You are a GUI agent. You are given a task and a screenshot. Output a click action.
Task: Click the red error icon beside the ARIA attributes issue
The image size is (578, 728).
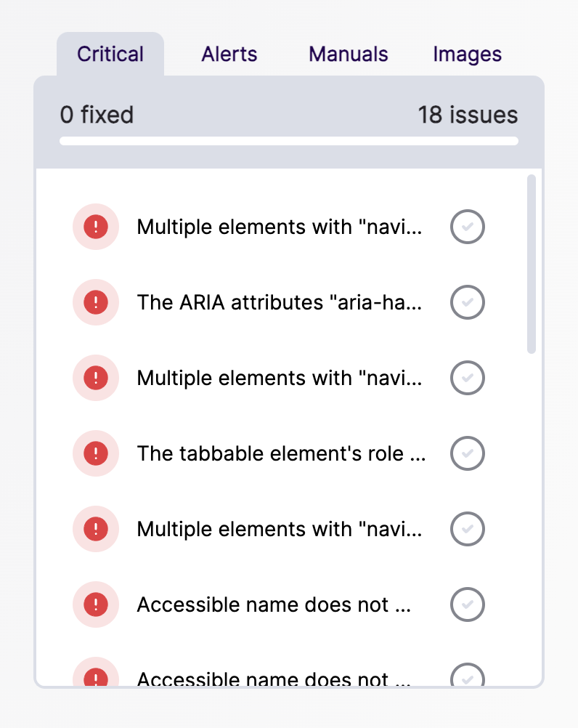coord(96,302)
